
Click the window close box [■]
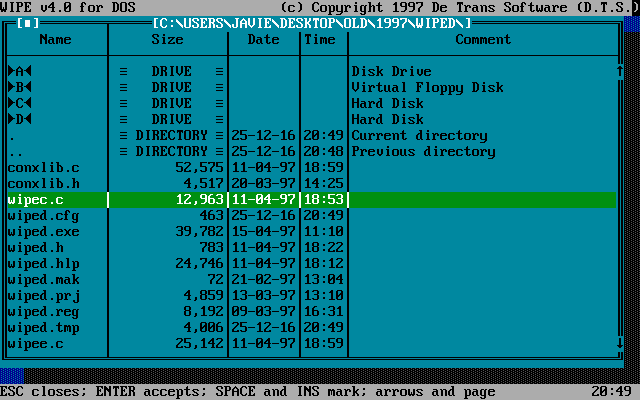(x=28, y=23)
